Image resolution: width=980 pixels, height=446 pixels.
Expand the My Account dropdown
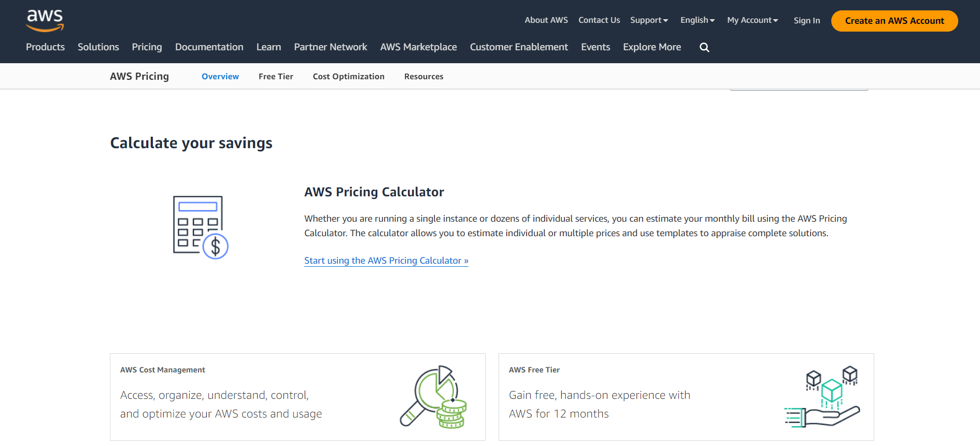pos(752,20)
